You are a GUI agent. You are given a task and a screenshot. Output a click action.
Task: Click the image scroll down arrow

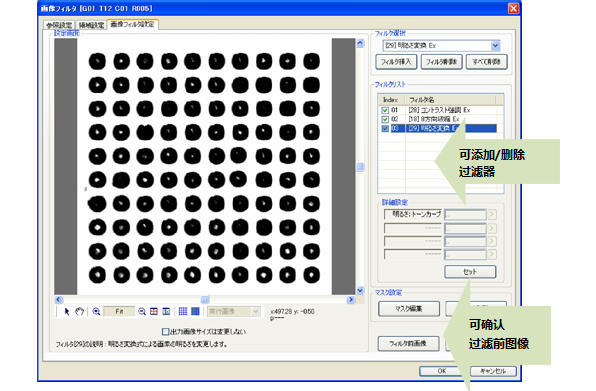(x=360, y=290)
